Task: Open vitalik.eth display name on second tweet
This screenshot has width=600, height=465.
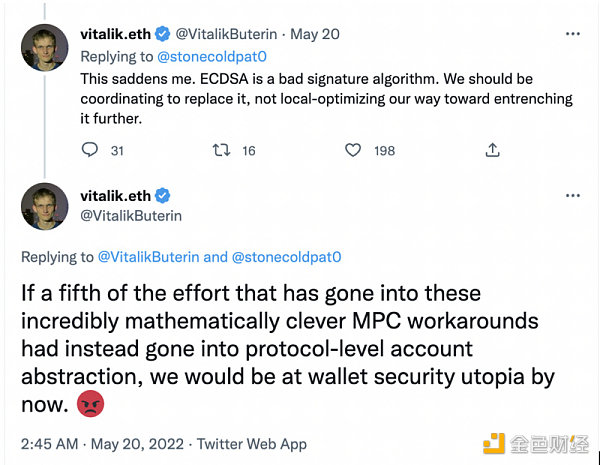Action: [114, 196]
